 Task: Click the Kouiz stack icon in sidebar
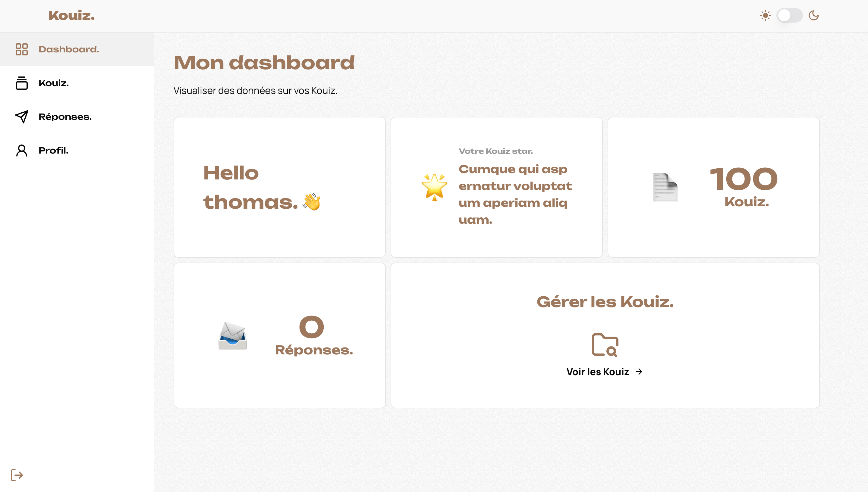point(22,83)
